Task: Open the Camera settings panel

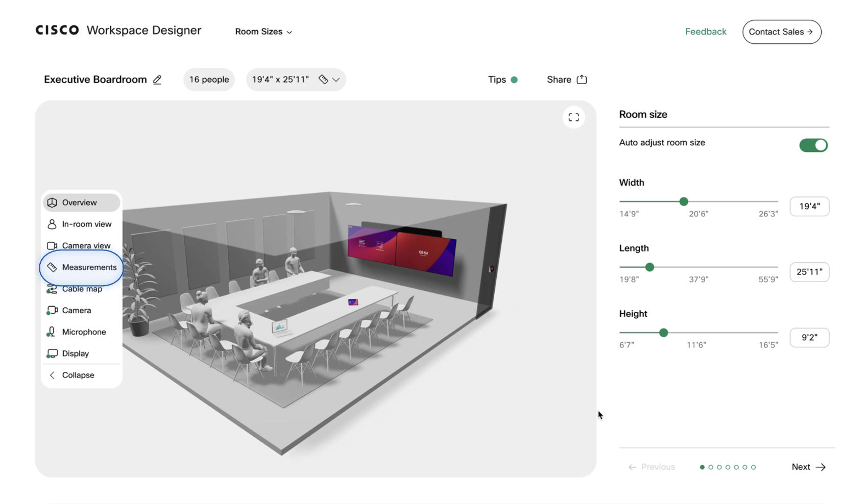Action: click(x=76, y=310)
